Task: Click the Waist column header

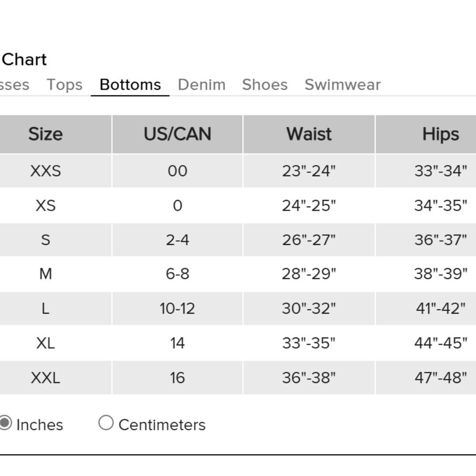Action: tap(309, 134)
